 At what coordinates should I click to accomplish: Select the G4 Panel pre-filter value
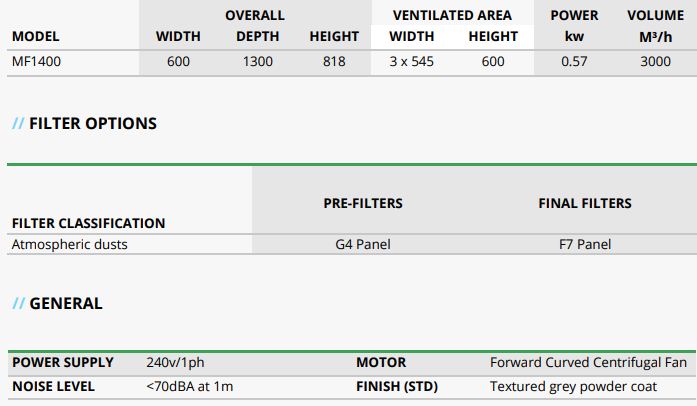363,244
